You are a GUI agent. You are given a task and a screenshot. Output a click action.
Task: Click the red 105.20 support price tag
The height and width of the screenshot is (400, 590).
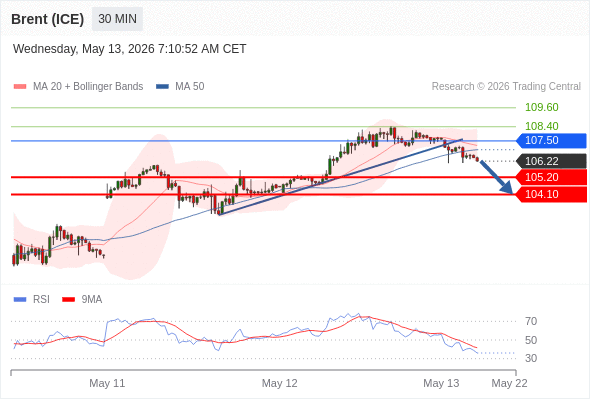[x=551, y=177]
